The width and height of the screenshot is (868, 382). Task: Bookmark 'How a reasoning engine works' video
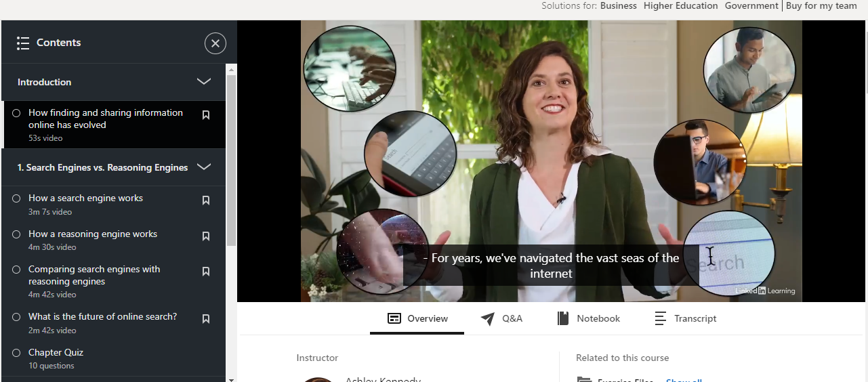point(206,236)
